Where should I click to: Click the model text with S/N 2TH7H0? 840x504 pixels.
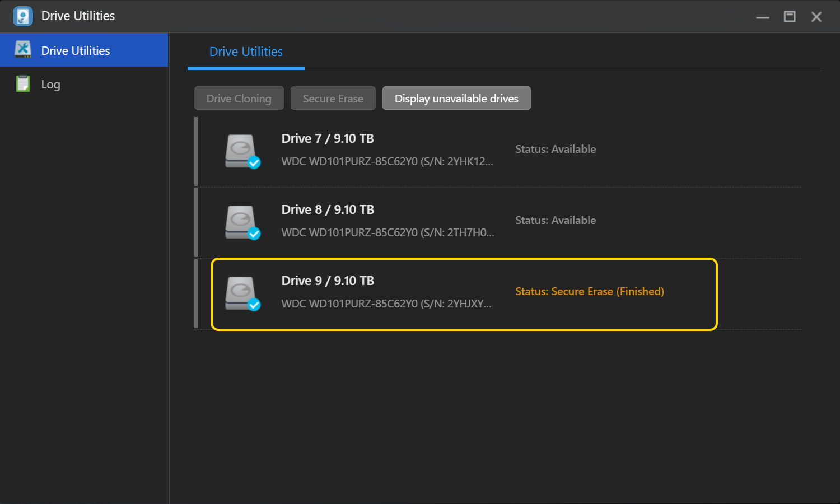[x=388, y=232]
